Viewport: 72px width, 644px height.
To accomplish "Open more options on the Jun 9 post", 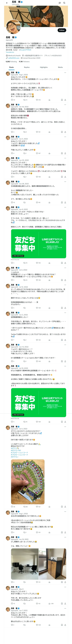I will (65, 207).
